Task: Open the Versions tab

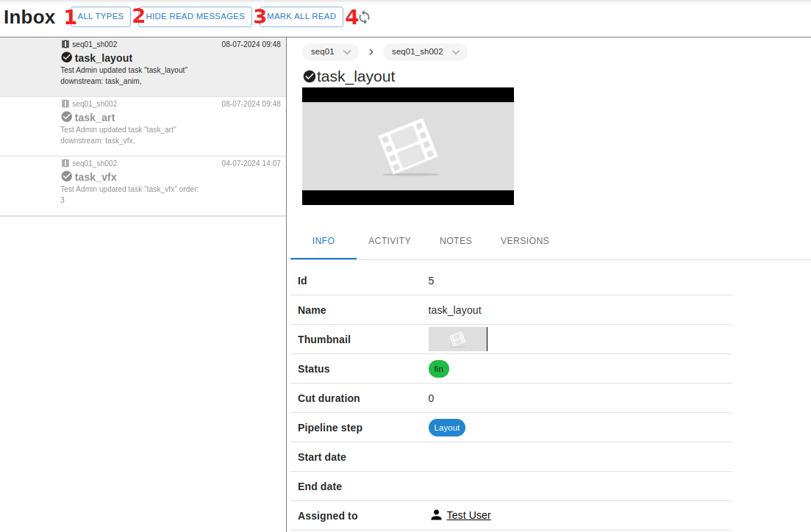Action: (x=524, y=241)
